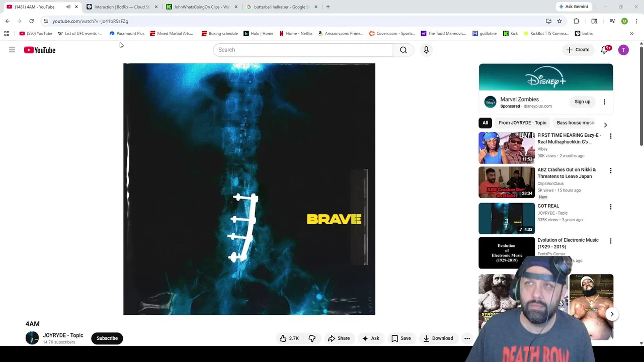The image size is (644, 362).
Task: Go back in Chrome history
Action: point(8,21)
